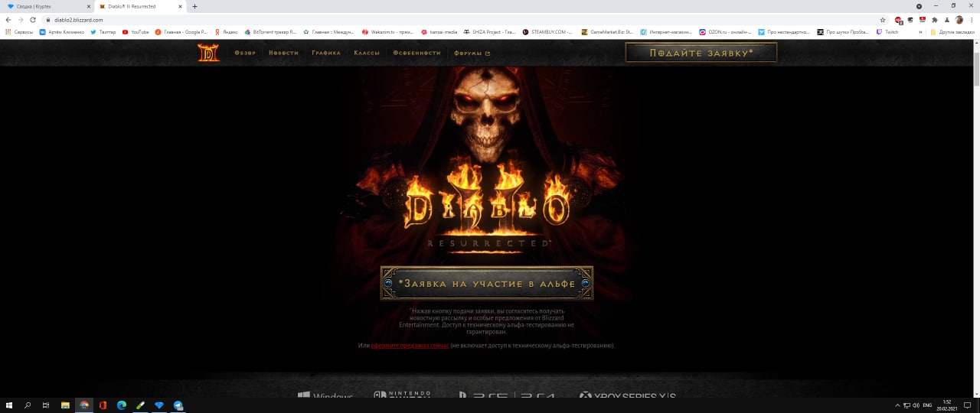This screenshot has width=980, height=413.
Task: Open the Extensions puzzle menu
Action: point(935,20)
